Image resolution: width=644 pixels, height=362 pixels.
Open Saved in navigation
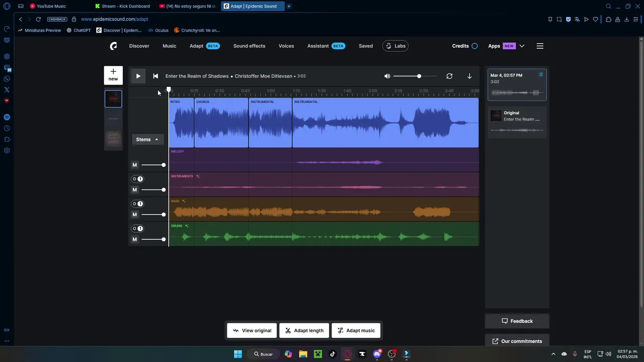coord(366,46)
